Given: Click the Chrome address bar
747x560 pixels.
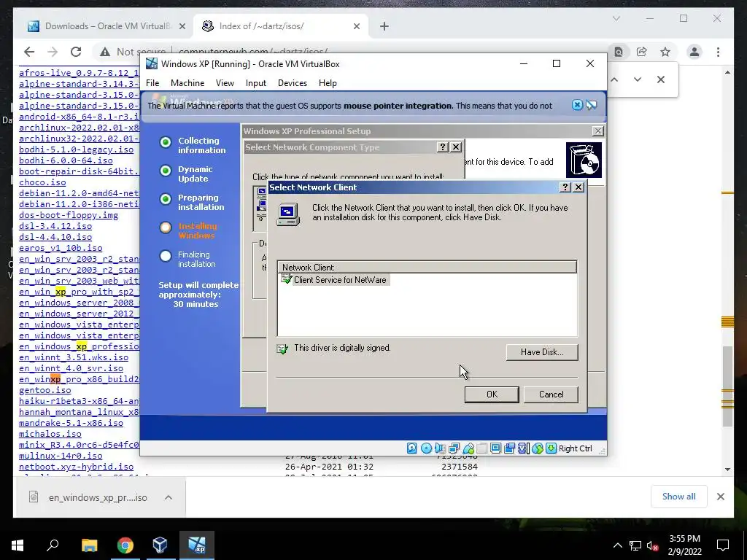Looking at the screenshot, I should click(x=350, y=52).
